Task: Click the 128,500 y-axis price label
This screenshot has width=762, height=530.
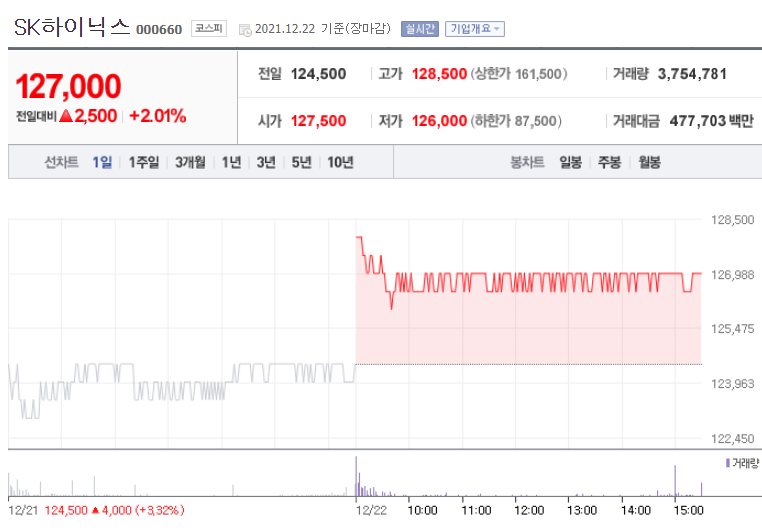Action: coord(733,220)
